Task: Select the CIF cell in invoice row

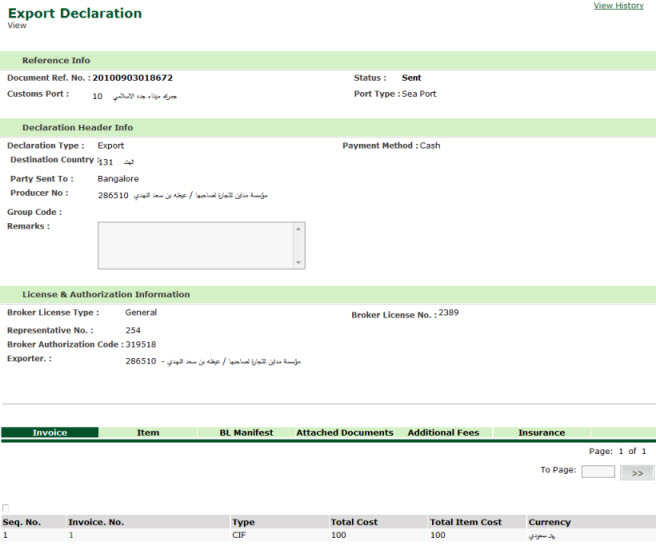Action: pos(239,537)
